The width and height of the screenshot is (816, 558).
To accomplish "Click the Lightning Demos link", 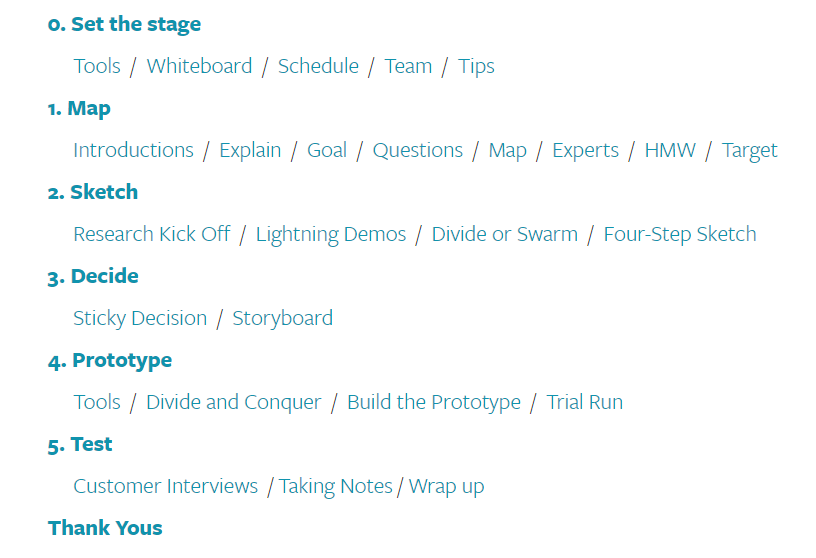I will pyautogui.click(x=330, y=234).
